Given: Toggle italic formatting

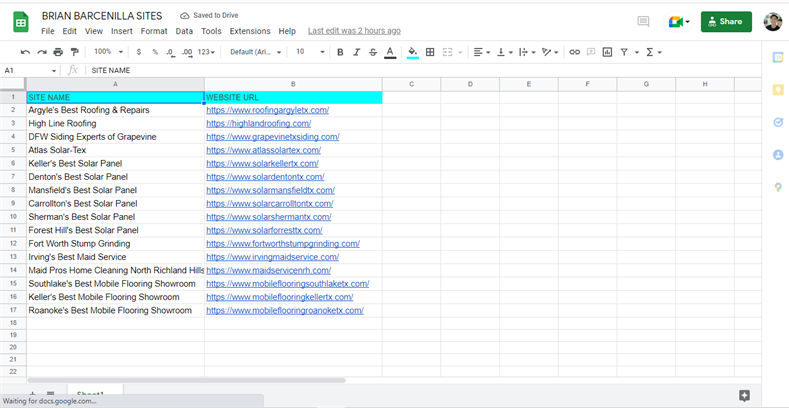Looking at the screenshot, I should point(356,52).
